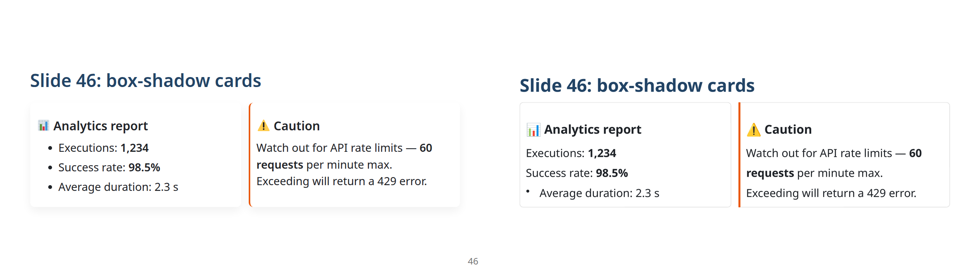Click the bullet dot beside right-side "Average duration"

click(528, 191)
